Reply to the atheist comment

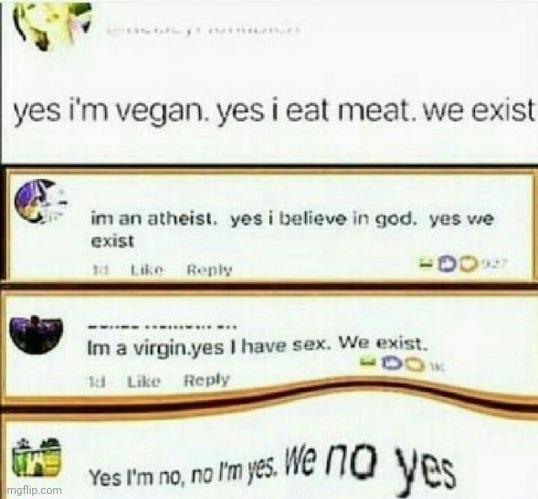pos(210,270)
